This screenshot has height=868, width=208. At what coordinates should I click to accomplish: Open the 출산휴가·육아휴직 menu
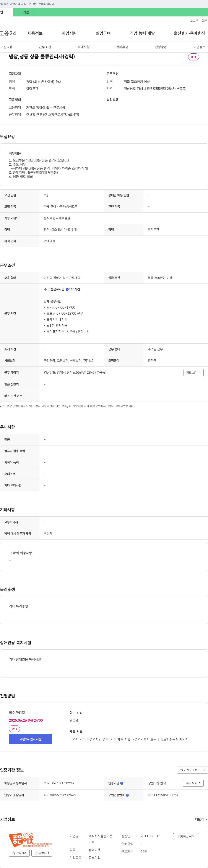(189, 33)
